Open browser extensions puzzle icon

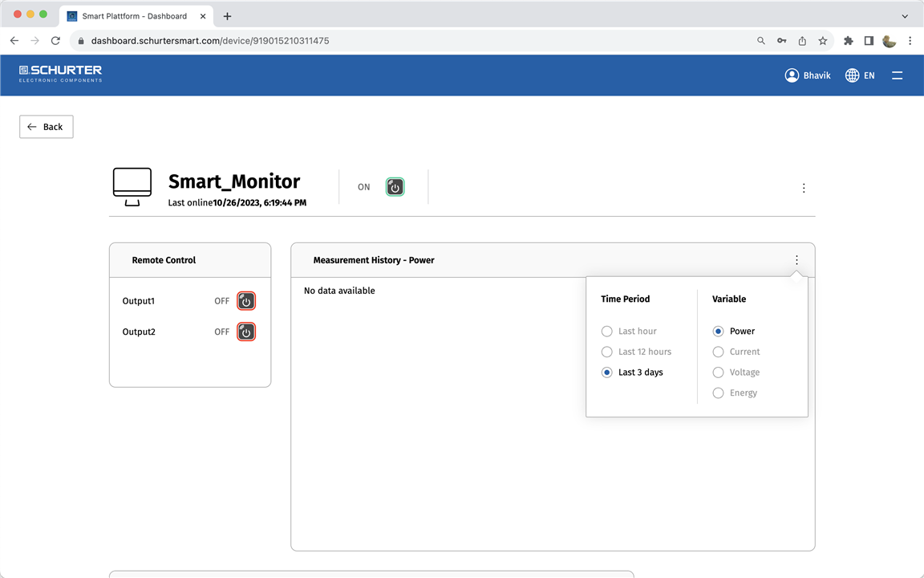click(x=848, y=41)
